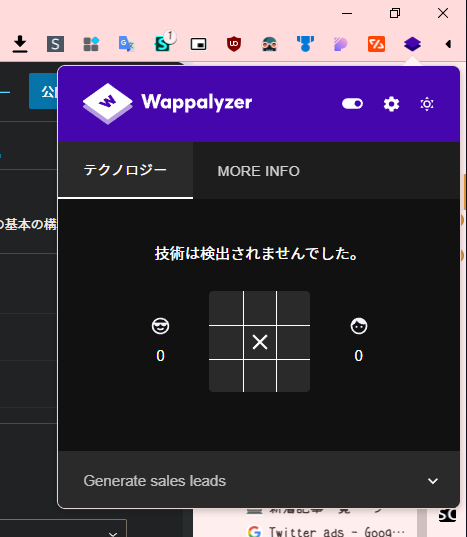Open dropdown chevron at bottom-left editor panel
This screenshot has width=467, height=537.
(x=113, y=533)
